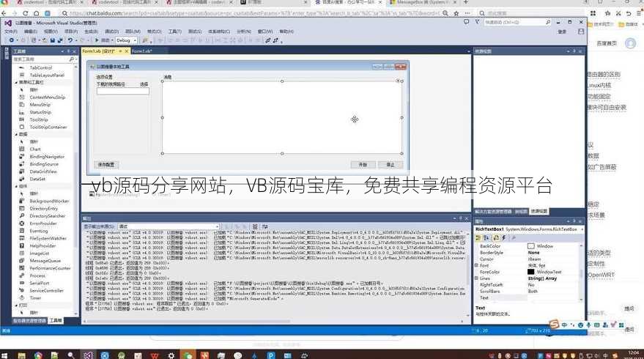This screenshot has height=359, width=644.
Task: Select the DataGridView toolbox control
Action: pos(43,171)
